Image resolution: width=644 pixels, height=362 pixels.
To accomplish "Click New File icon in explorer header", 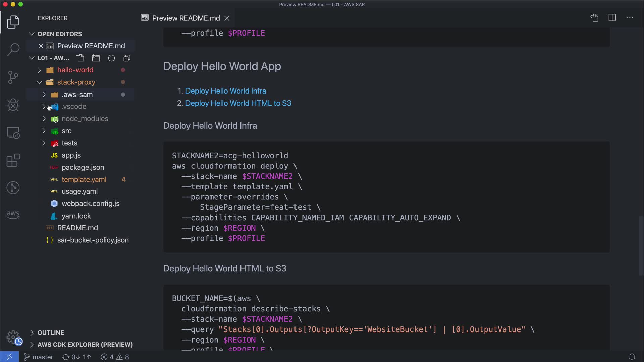I will coord(80,58).
